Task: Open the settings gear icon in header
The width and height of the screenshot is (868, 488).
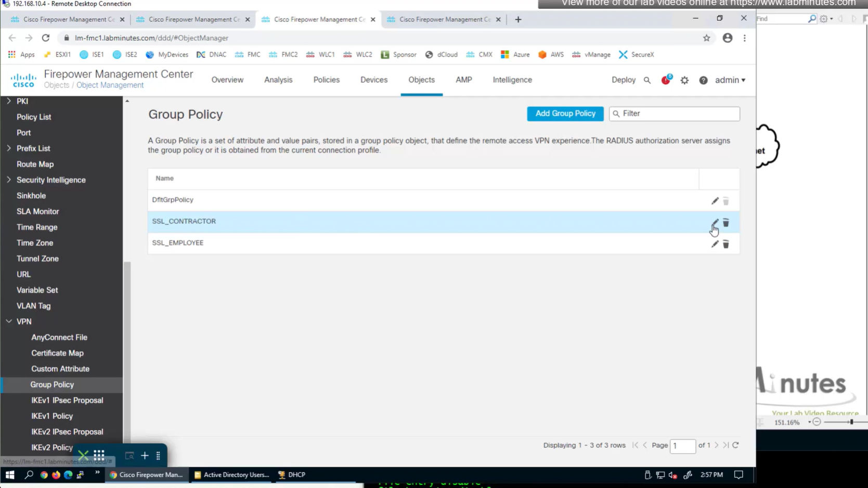Action: tap(684, 80)
